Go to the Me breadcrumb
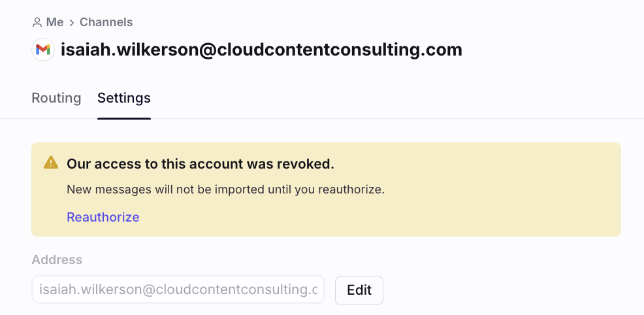 tap(55, 22)
